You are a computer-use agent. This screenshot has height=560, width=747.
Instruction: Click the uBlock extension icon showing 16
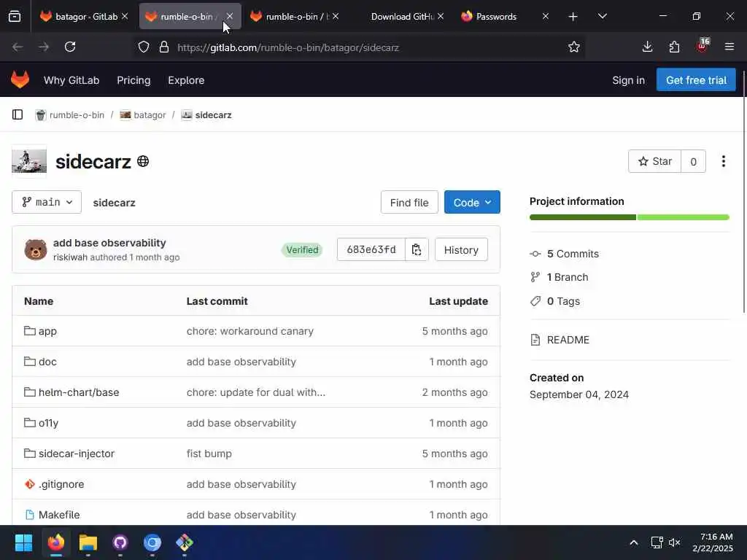(x=702, y=46)
